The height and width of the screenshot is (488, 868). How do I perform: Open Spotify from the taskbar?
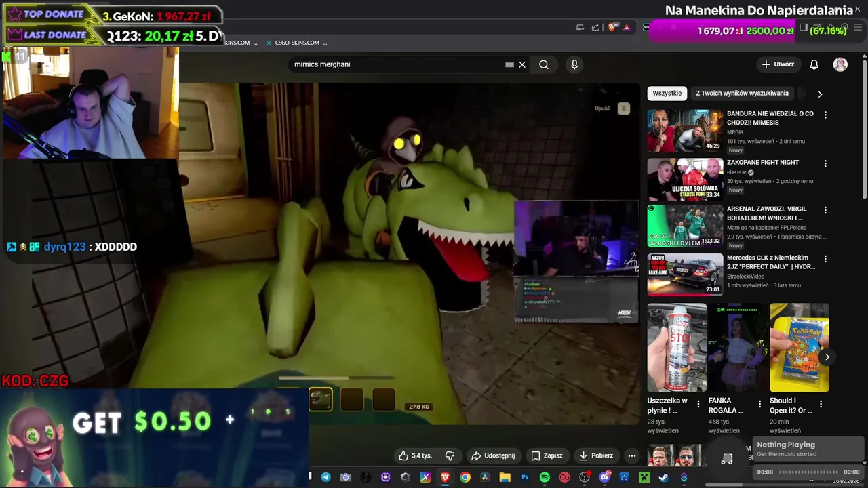coord(545,477)
